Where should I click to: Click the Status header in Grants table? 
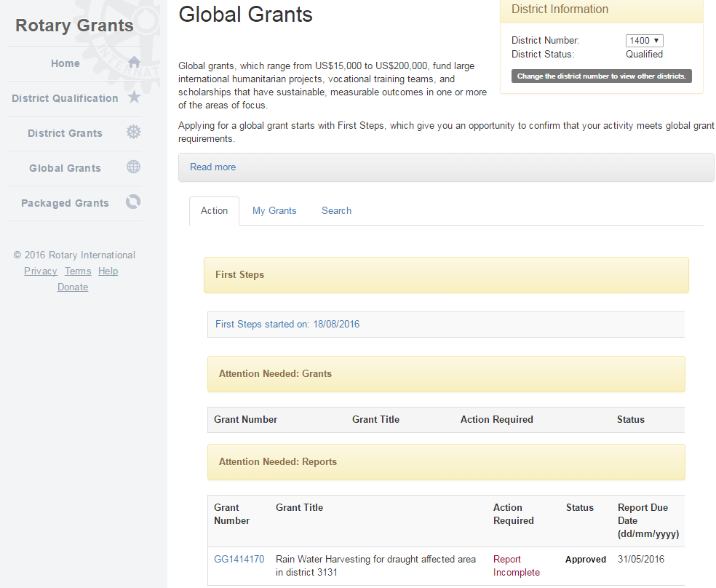(x=631, y=420)
